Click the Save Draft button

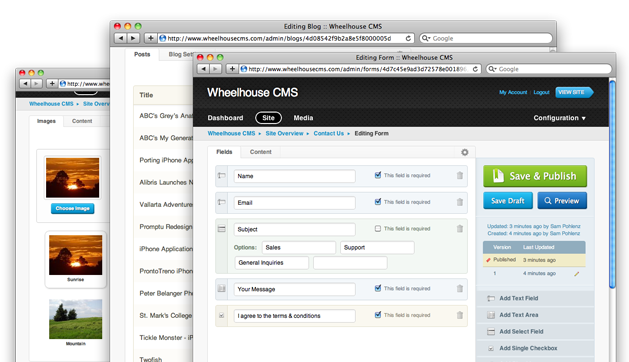[508, 201]
